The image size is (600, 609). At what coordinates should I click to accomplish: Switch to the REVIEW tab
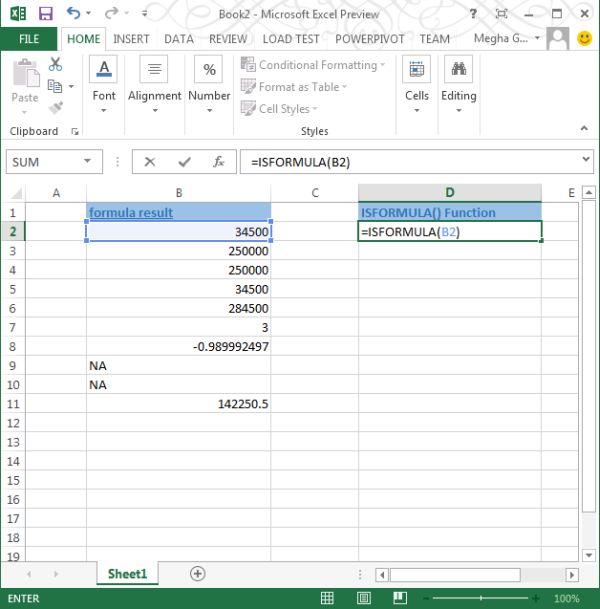228,39
